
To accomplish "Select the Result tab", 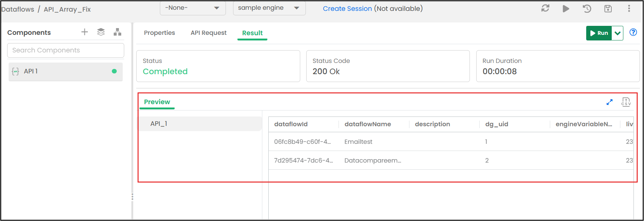I will 252,33.
